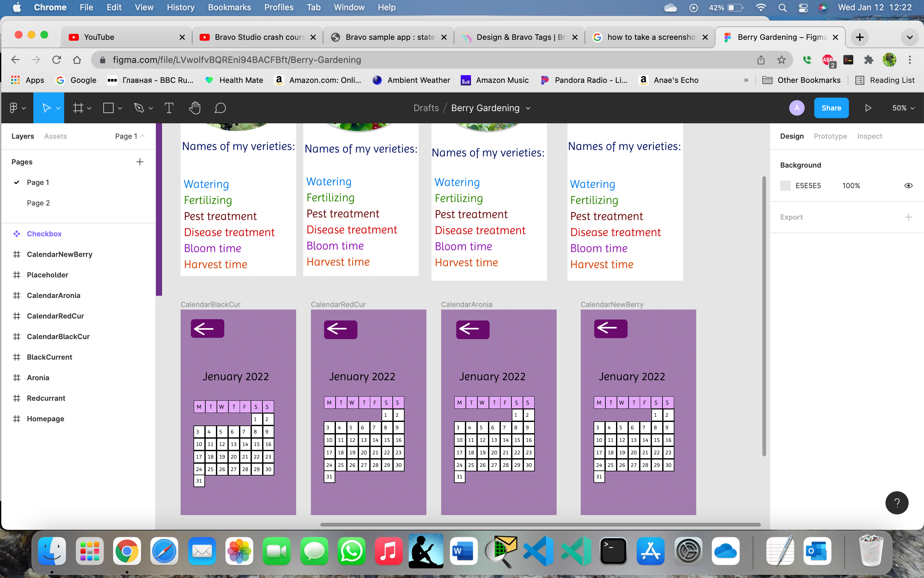Select the CalendarAronia layer
This screenshot has width=924, height=578.
(x=54, y=295)
